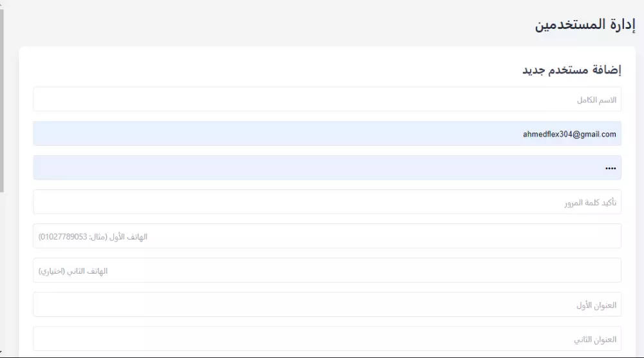Viewport: 644px width, 358px height.
Task: Select the filled password field
Action: (x=327, y=168)
